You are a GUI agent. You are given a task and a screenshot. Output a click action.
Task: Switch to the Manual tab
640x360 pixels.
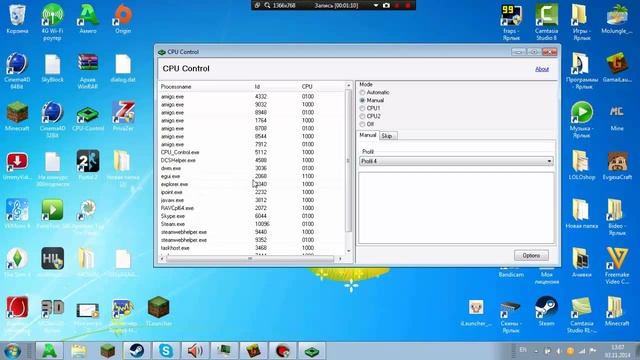(x=367, y=135)
